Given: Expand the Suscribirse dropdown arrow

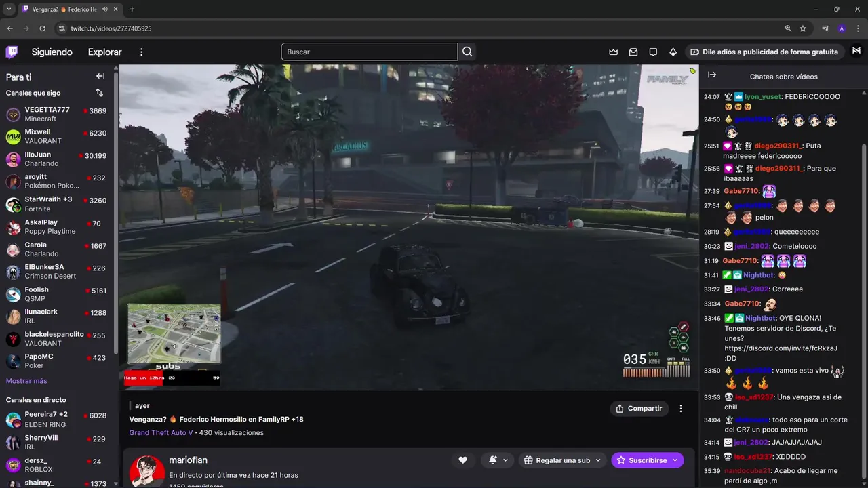Looking at the screenshot, I should click(x=675, y=460).
